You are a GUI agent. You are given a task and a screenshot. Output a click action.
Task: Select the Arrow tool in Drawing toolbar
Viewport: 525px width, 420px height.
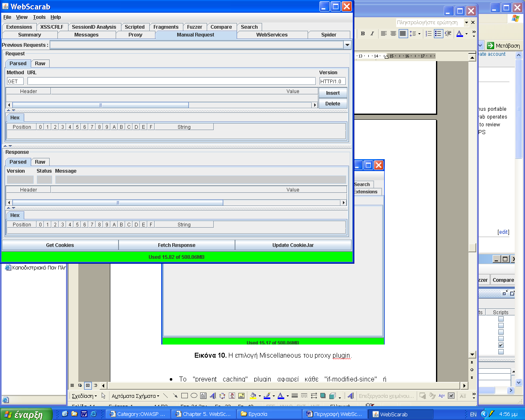pyautogui.click(x=175, y=396)
